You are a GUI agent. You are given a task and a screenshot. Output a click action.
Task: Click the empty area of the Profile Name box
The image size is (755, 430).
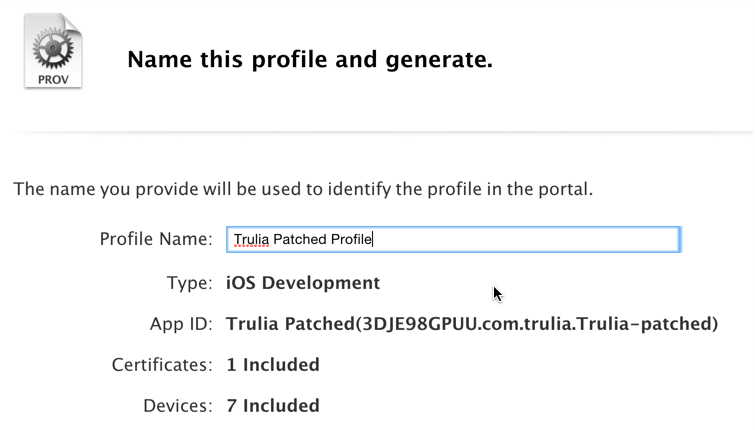(x=525, y=239)
